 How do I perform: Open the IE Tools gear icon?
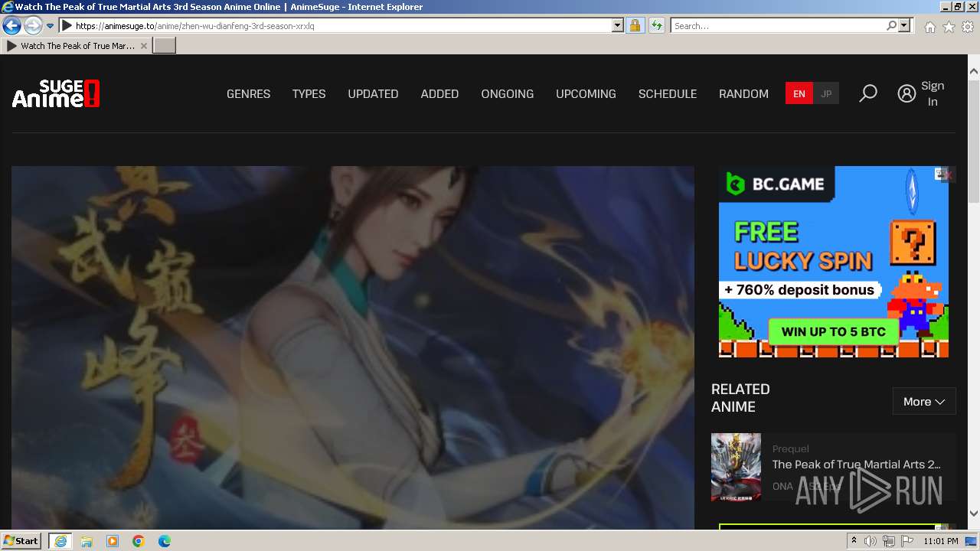[x=968, y=27]
